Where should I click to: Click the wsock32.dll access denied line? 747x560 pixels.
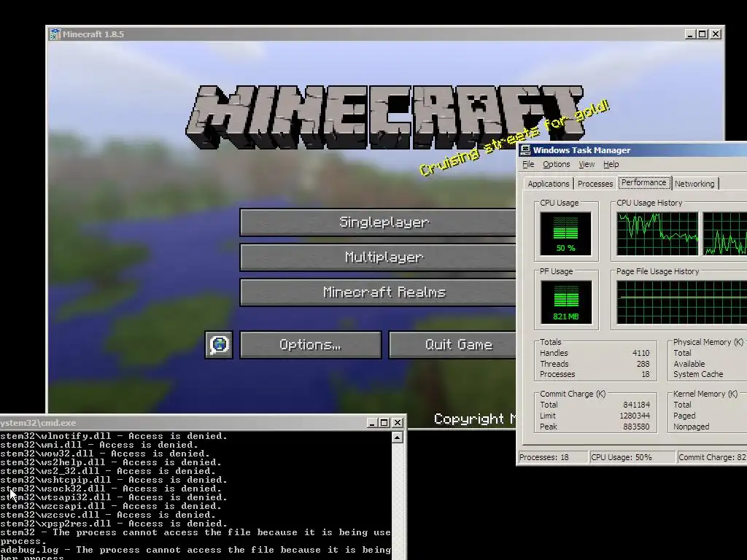(111, 489)
